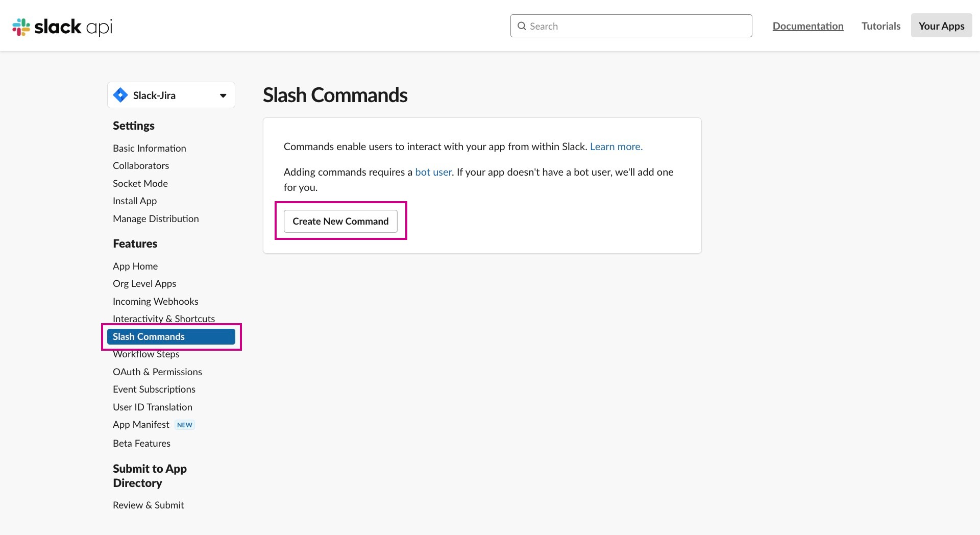Open the Documentation link
The image size is (980, 535).
pos(808,26)
